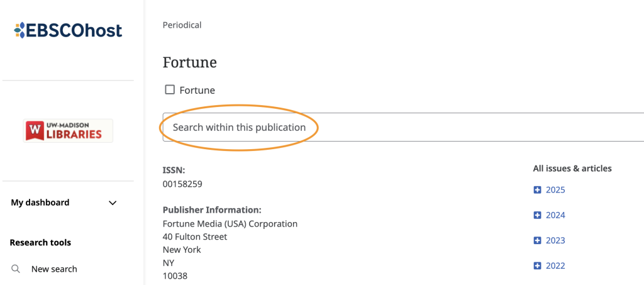The width and height of the screenshot is (644, 285).
Task: Select the ISSN value 00158259
Action: [x=182, y=184]
